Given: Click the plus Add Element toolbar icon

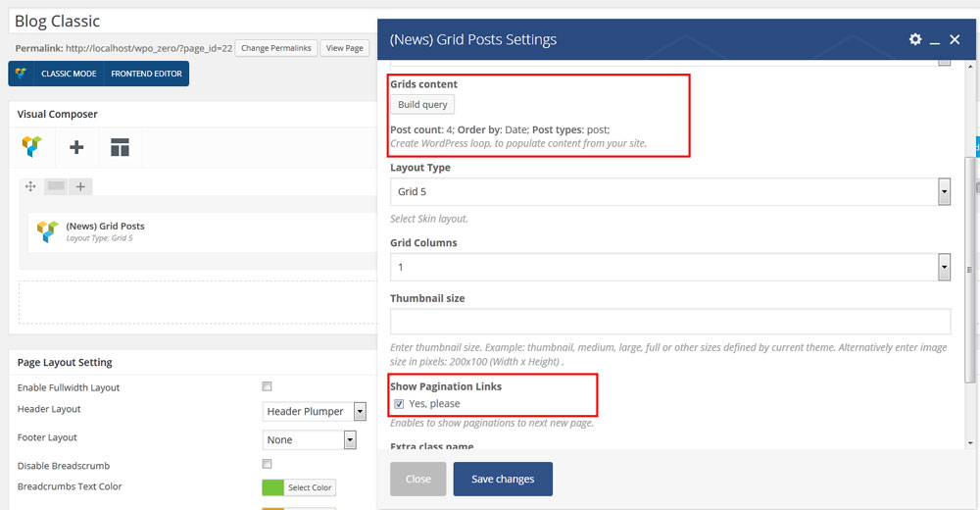Looking at the screenshot, I should [76, 147].
